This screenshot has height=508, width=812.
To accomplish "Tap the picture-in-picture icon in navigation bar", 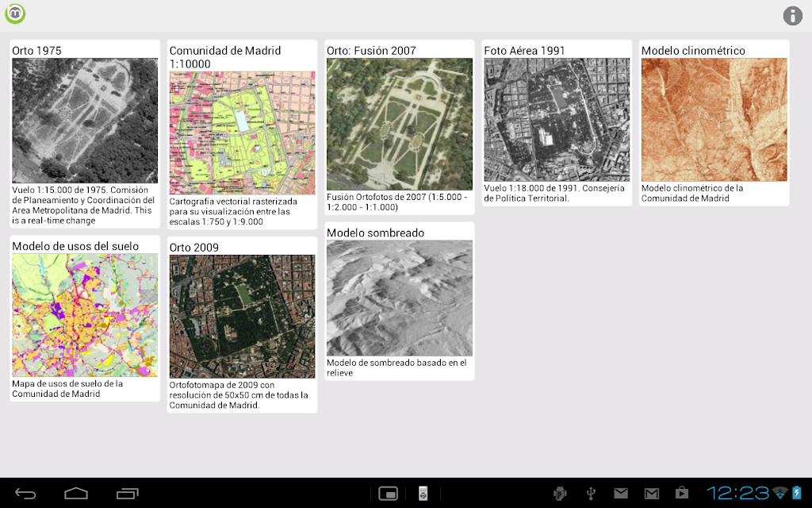I will (388, 494).
